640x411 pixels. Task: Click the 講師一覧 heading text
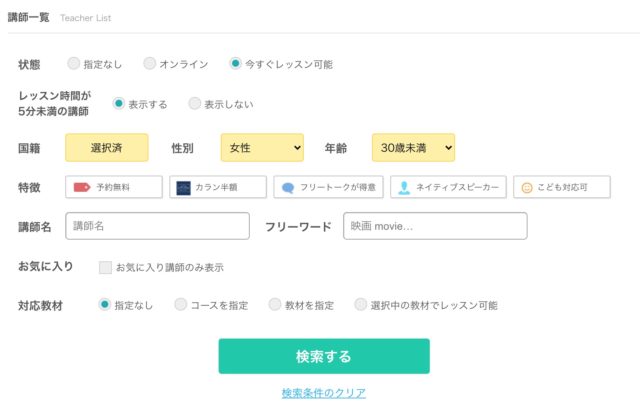(29, 17)
